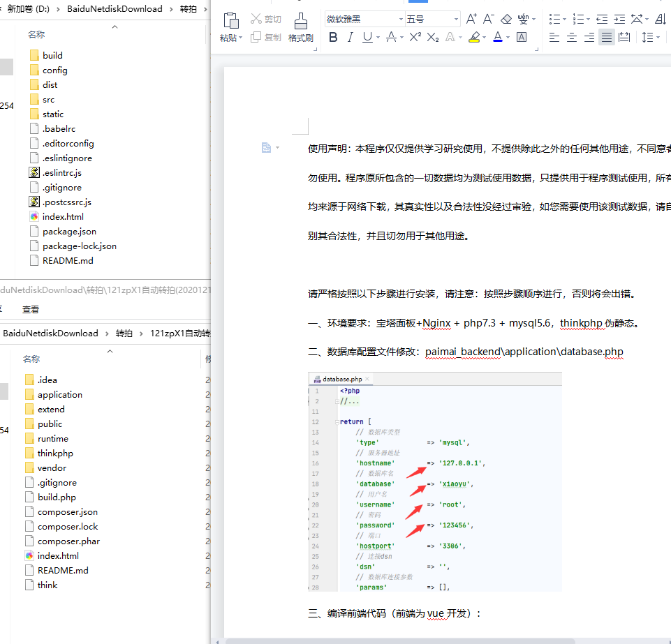Expand the font color dropdown arrow
671x644 pixels.
[508, 38]
